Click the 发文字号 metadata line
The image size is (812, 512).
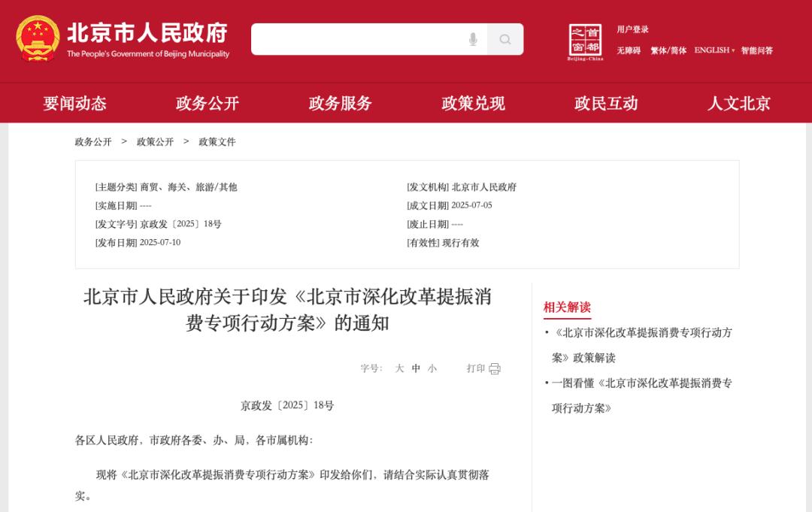[158, 224]
